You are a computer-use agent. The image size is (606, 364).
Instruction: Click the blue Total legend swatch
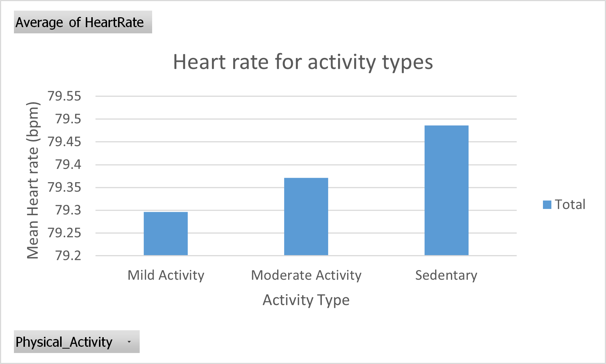[547, 205]
